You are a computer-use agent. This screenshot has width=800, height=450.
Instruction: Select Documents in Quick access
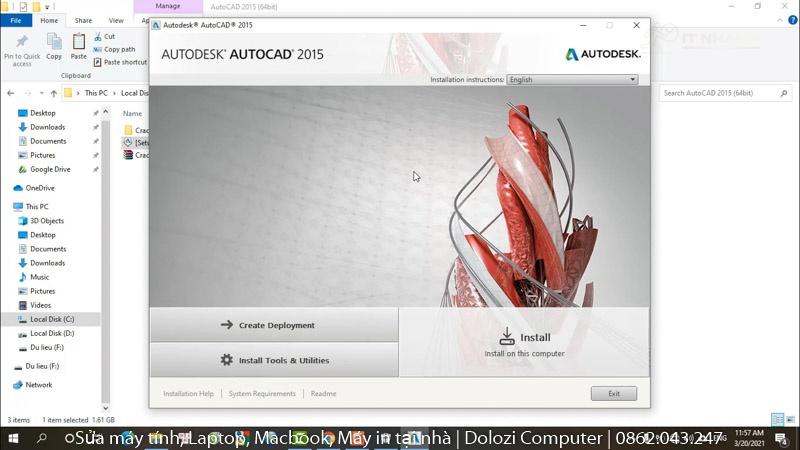(x=48, y=141)
